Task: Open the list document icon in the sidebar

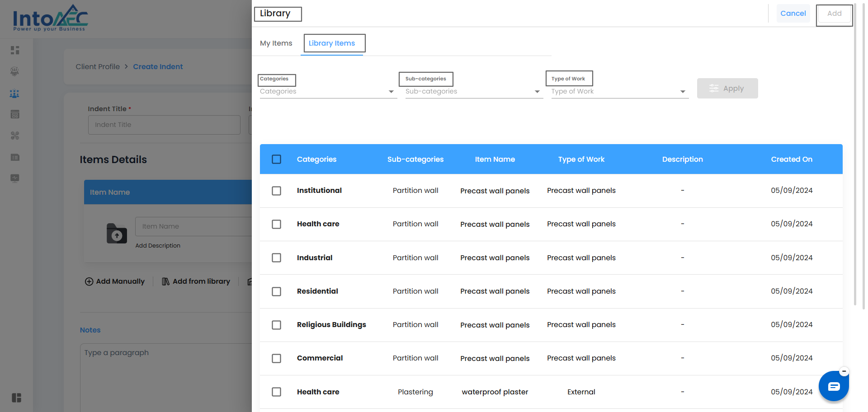Action: 15,157
